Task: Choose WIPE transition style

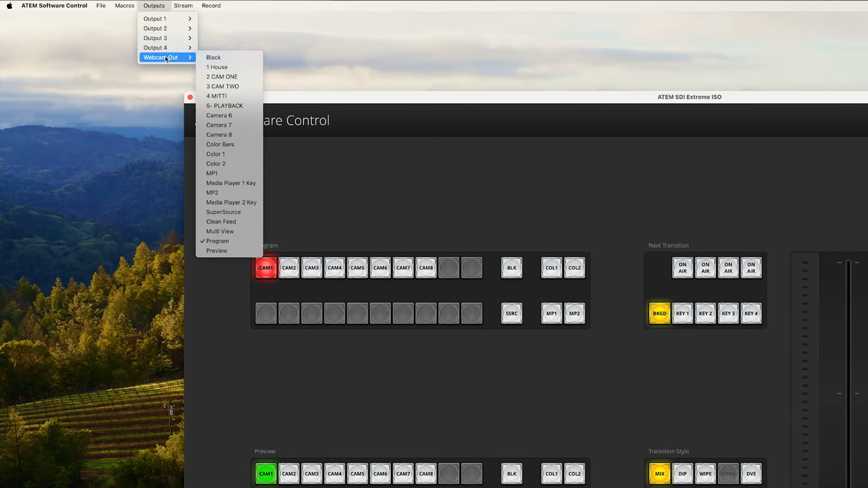Action: coord(705,474)
